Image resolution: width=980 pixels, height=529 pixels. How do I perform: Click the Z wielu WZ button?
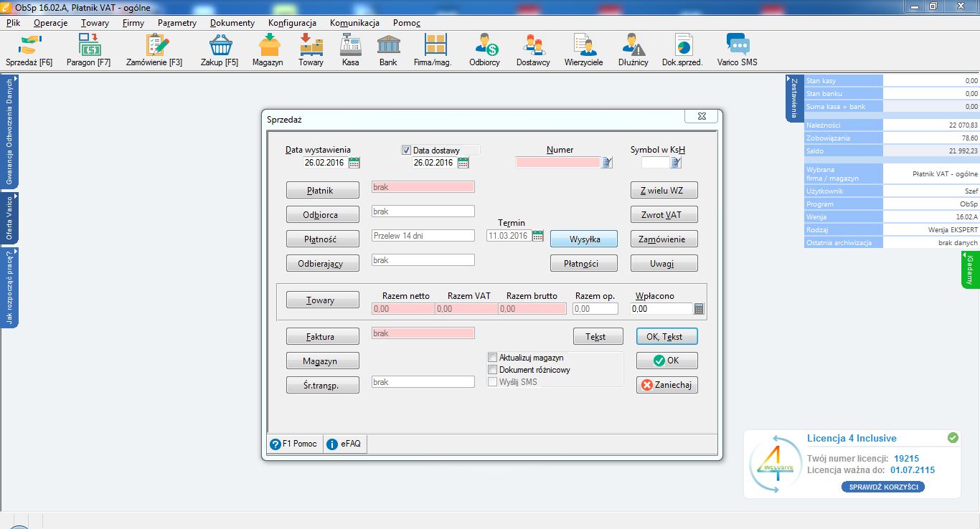[664, 191]
